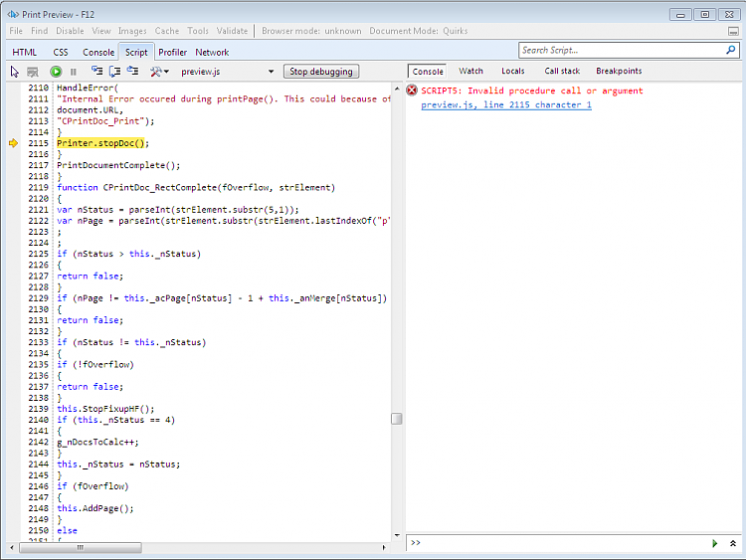The height and width of the screenshot is (560, 746).
Task: Toggle multiline console mode chevron
Action: tap(733, 543)
